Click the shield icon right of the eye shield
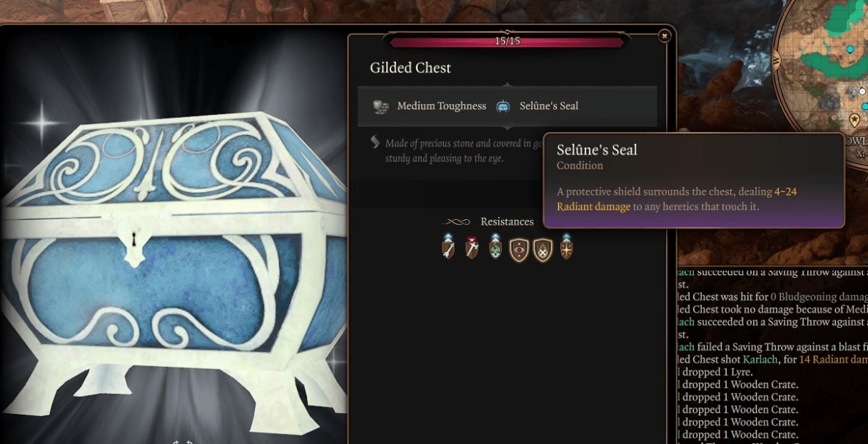Viewport: 868px width, 444px height. [543, 249]
